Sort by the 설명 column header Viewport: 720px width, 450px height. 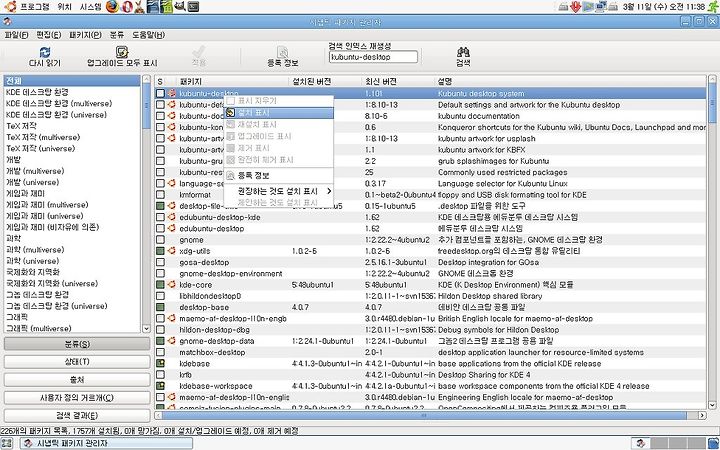[571, 81]
